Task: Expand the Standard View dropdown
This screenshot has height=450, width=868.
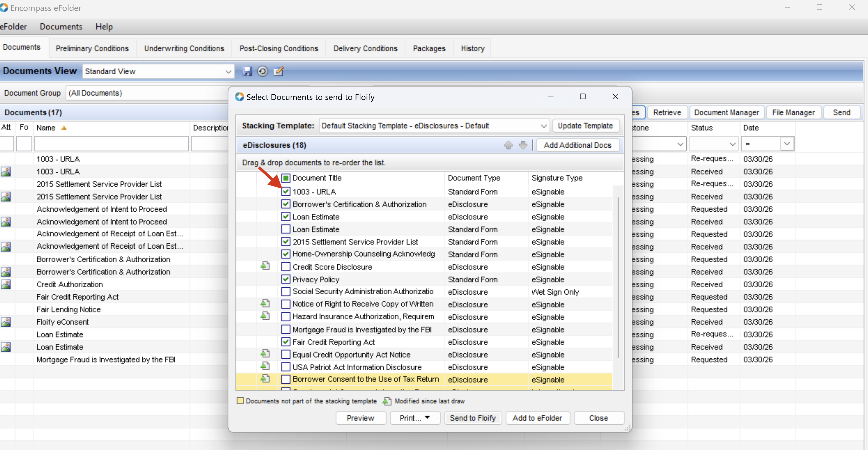Action: 228,71
